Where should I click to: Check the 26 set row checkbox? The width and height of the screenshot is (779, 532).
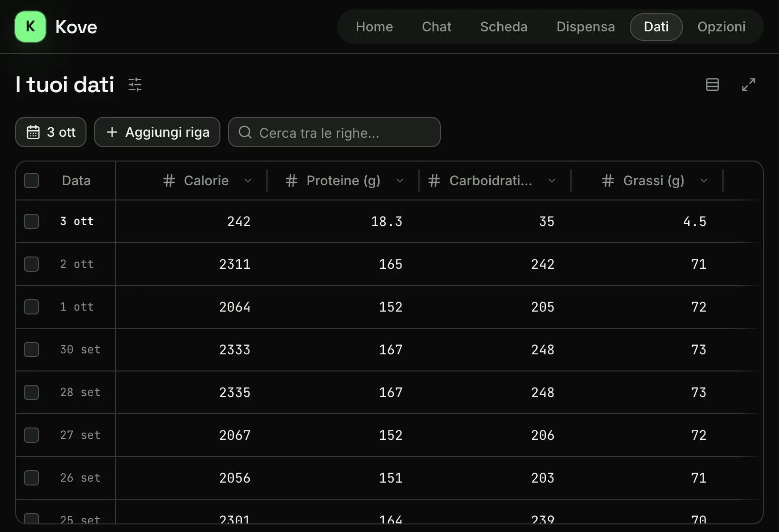click(31, 478)
